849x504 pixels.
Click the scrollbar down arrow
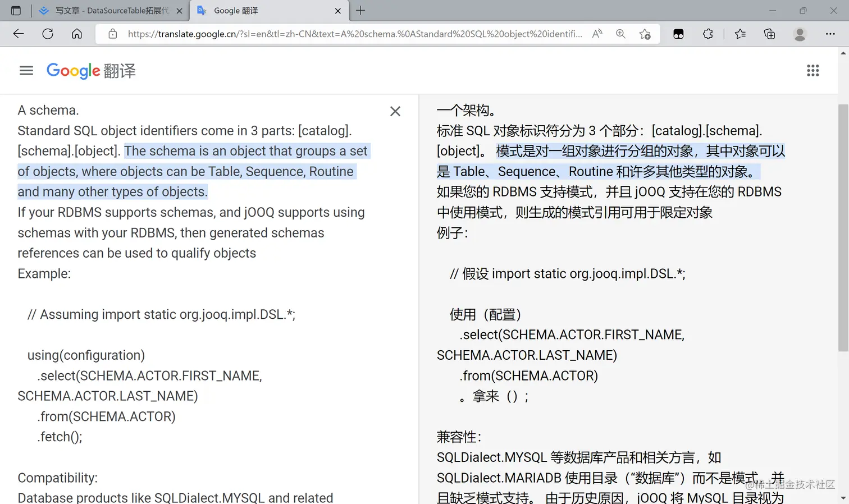click(843, 498)
